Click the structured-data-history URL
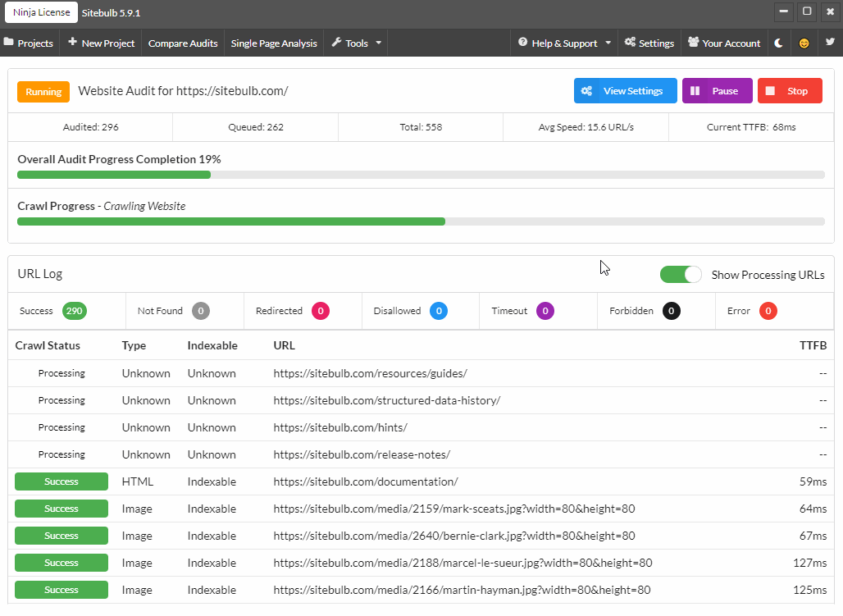843x616 pixels. click(x=387, y=401)
